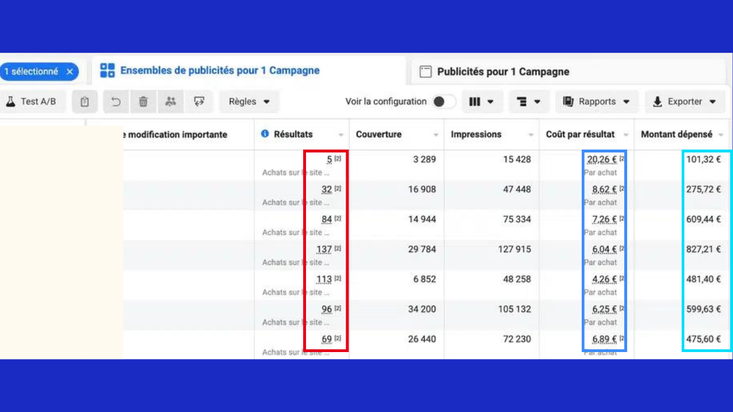Click the undo arrow icon
This screenshot has width=733, height=412.
point(115,101)
